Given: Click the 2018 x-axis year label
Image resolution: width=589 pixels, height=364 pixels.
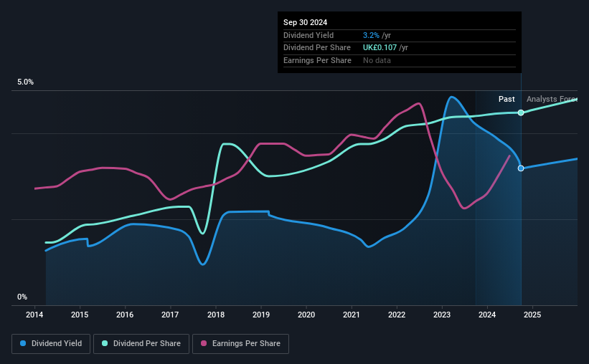Looking at the screenshot, I should pos(216,315).
